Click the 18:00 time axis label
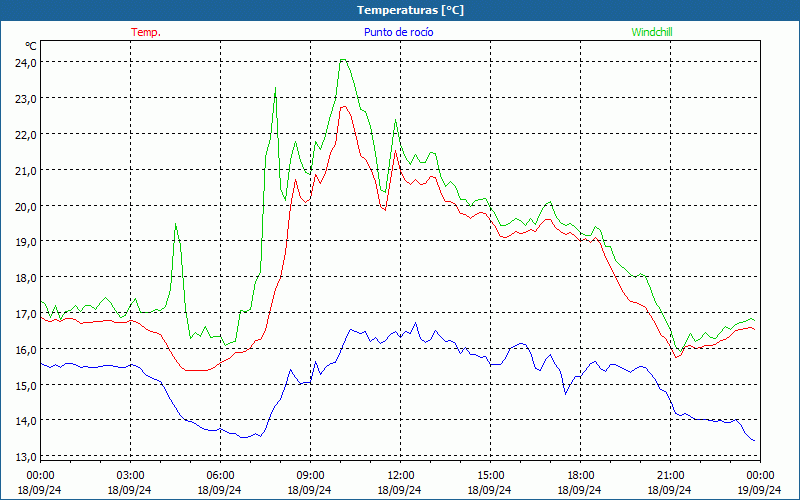The height and width of the screenshot is (500, 800). [x=581, y=476]
